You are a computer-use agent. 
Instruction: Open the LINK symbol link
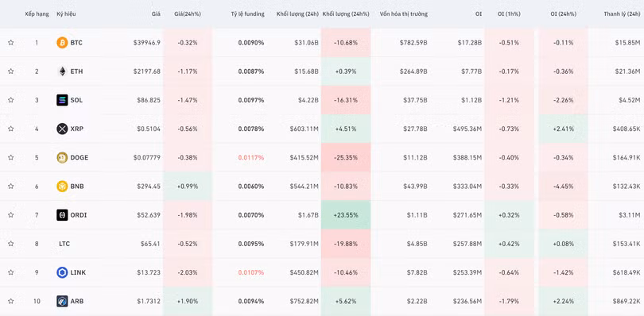click(x=78, y=272)
